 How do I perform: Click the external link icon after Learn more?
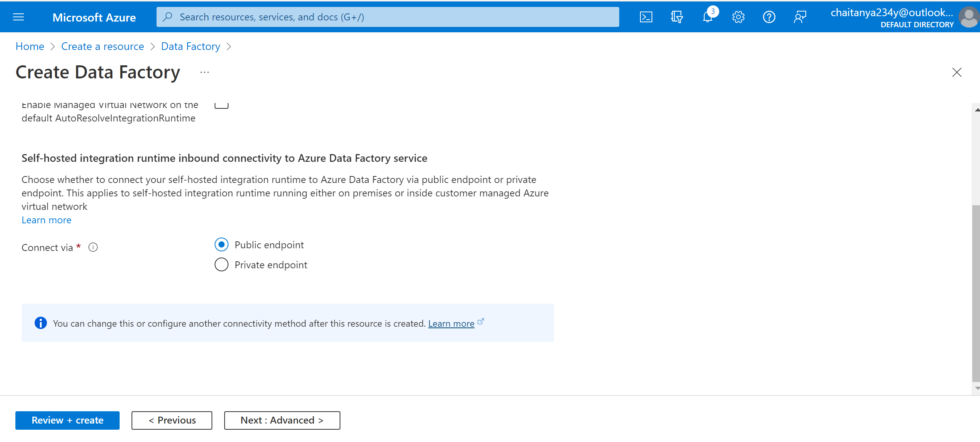[481, 322]
